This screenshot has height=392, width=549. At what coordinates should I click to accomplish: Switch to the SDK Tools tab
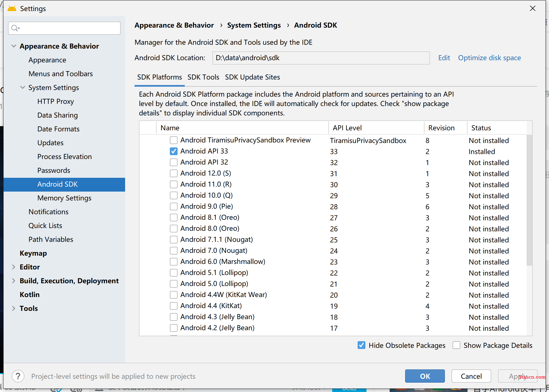(203, 77)
